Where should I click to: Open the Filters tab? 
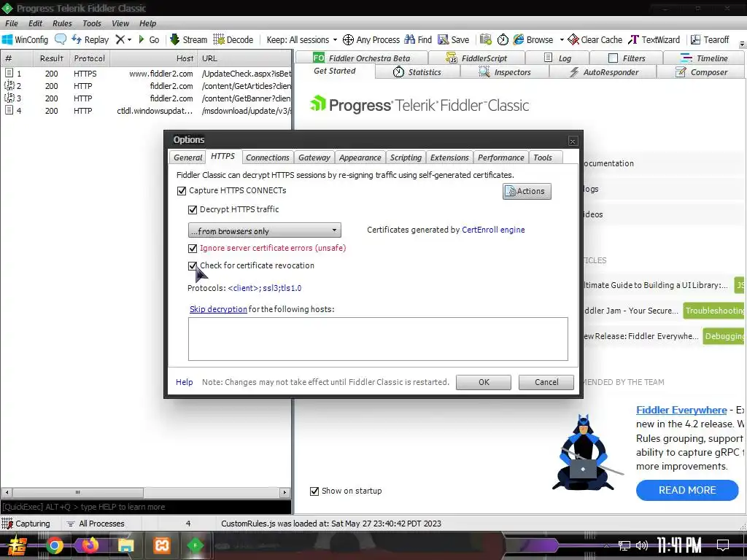click(x=627, y=58)
